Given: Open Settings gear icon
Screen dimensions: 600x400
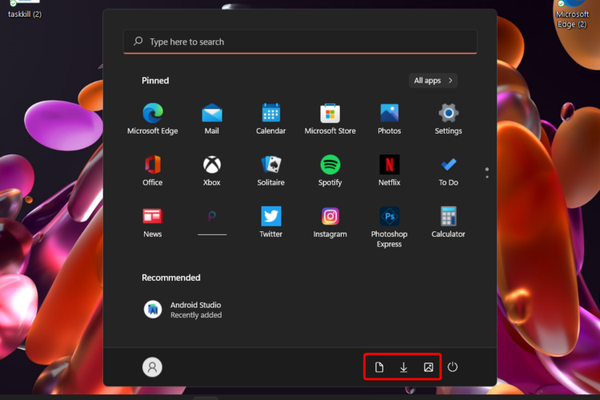Looking at the screenshot, I should click(x=448, y=119).
